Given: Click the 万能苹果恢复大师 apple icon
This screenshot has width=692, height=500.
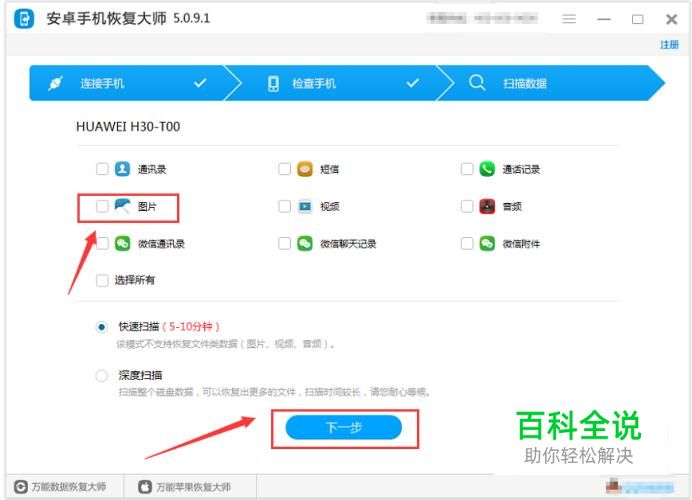Looking at the screenshot, I should 145,487.
